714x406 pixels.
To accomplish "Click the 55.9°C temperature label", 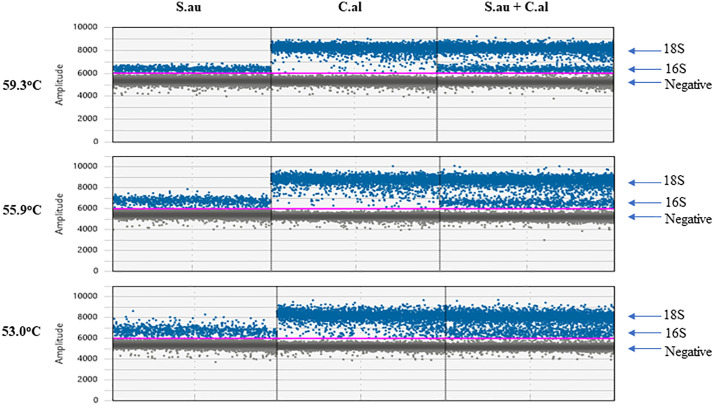I will pyautogui.click(x=22, y=210).
